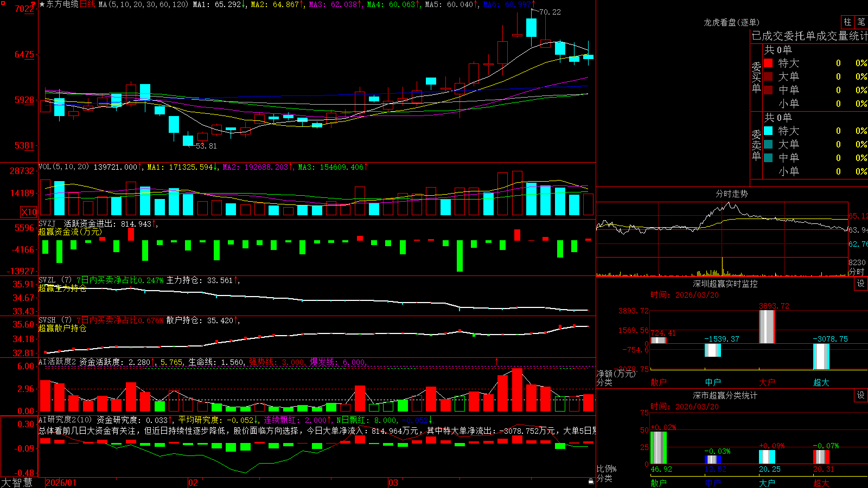Image resolution: width=868 pixels, height=488 pixels.
Task: Open 设 settings for 深市超赢分类统计
Action: tap(861, 395)
